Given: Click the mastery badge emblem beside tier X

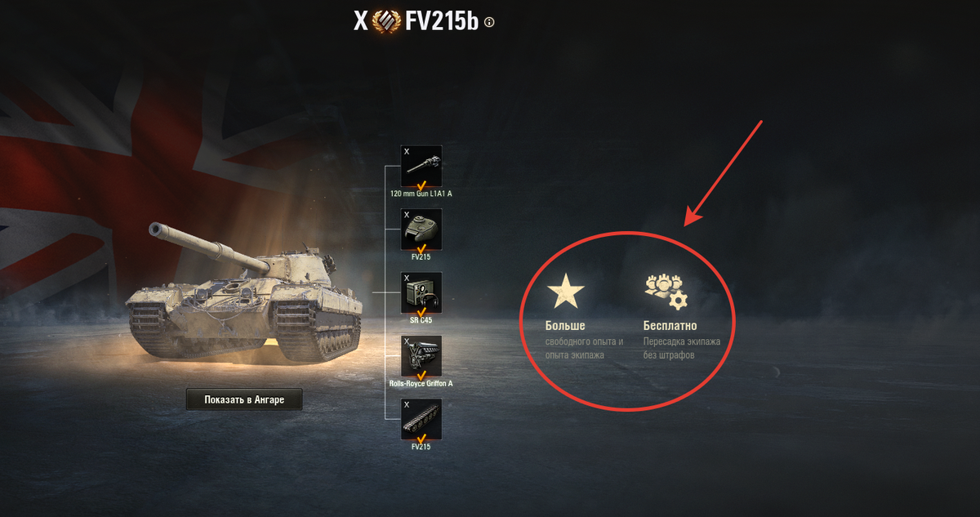Looking at the screenshot, I should coord(387,21).
